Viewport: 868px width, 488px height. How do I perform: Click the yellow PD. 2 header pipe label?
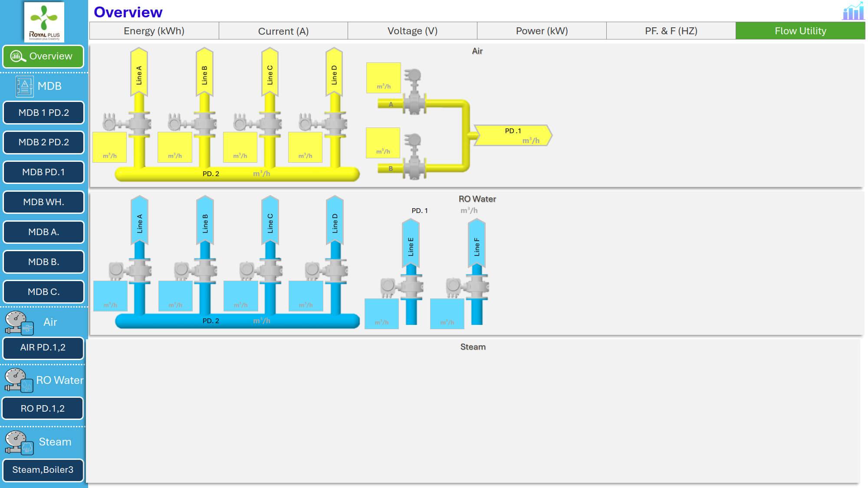coord(211,174)
